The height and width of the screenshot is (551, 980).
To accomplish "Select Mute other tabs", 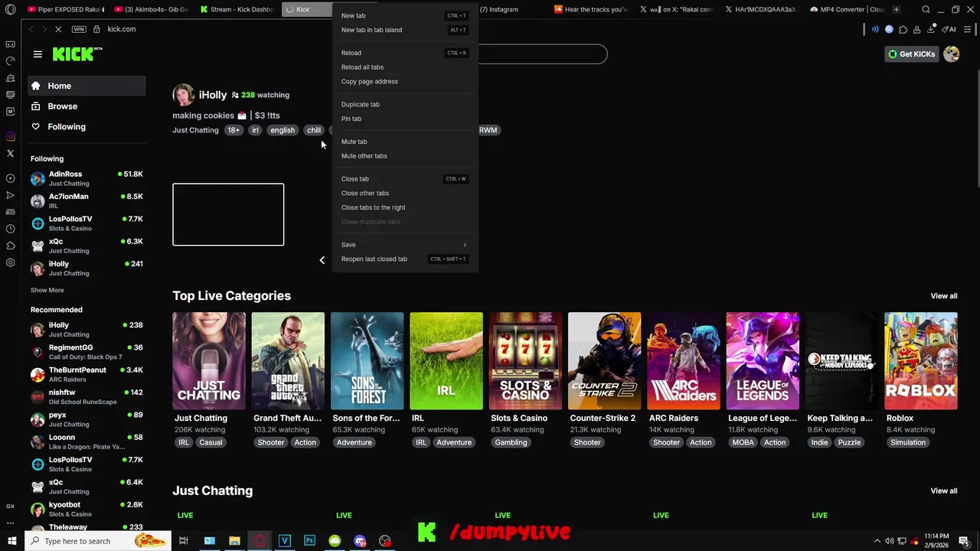I will tap(404, 156).
